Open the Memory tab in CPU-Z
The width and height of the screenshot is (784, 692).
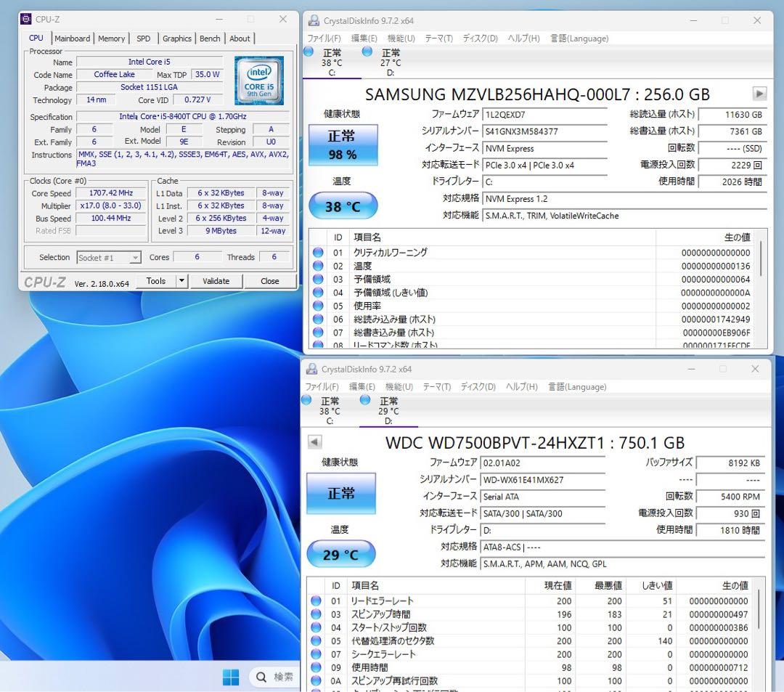coord(112,38)
